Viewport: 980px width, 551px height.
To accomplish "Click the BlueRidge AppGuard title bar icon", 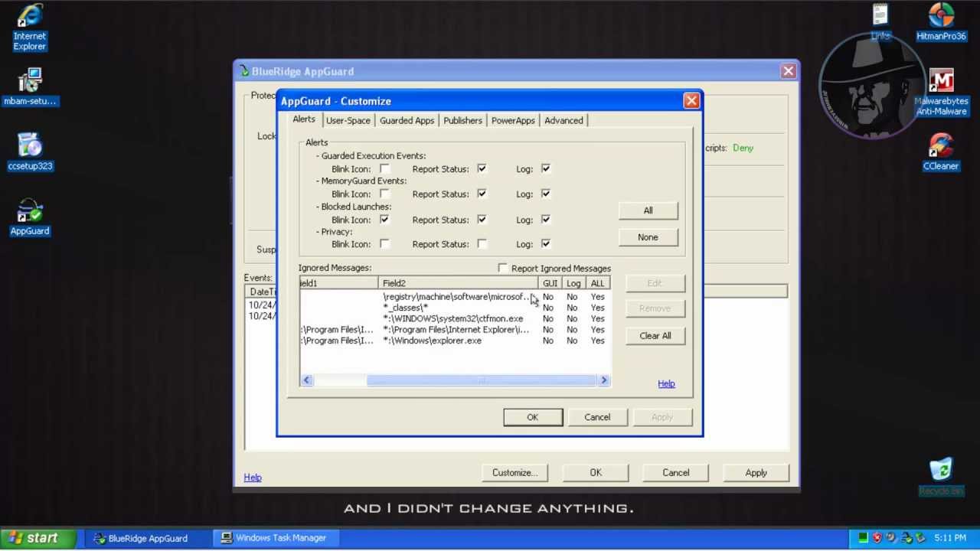I will 244,71.
